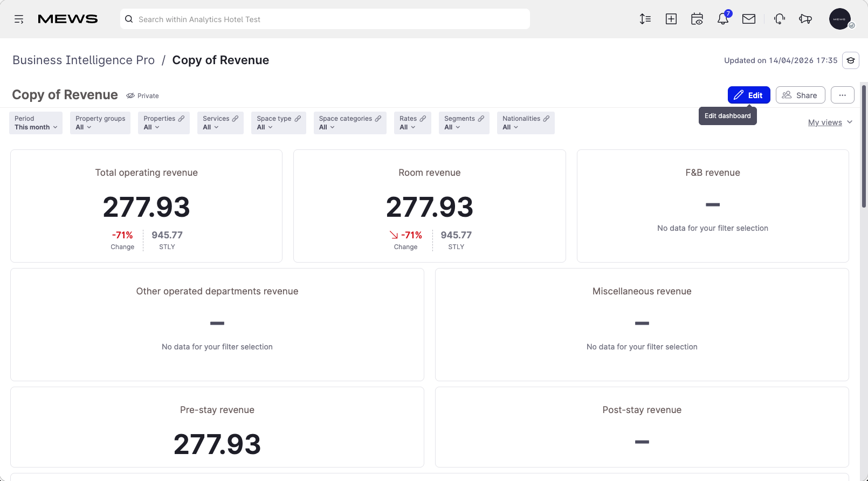The image size is (868, 481).
Task: Click the link icon beside Rates filter
Action: coord(423,119)
